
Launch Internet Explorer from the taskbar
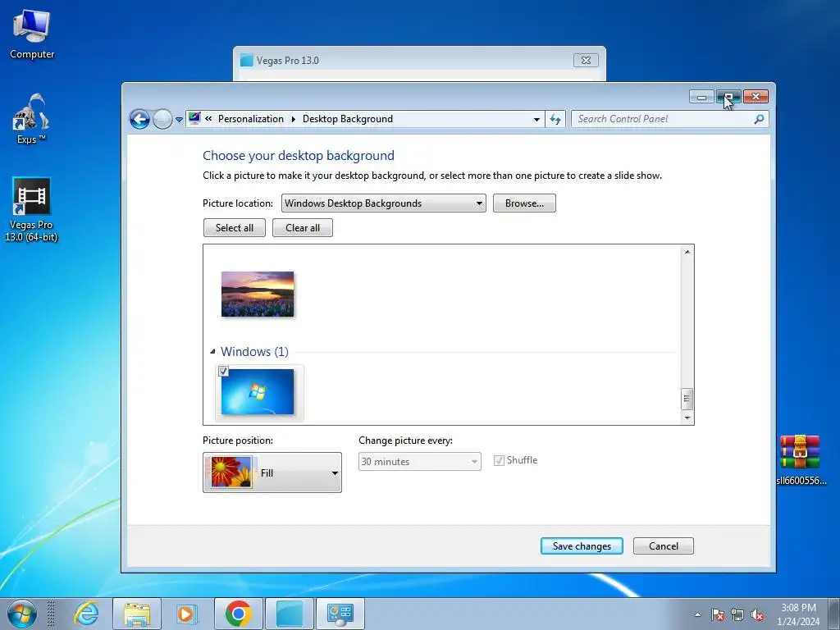[85, 614]
